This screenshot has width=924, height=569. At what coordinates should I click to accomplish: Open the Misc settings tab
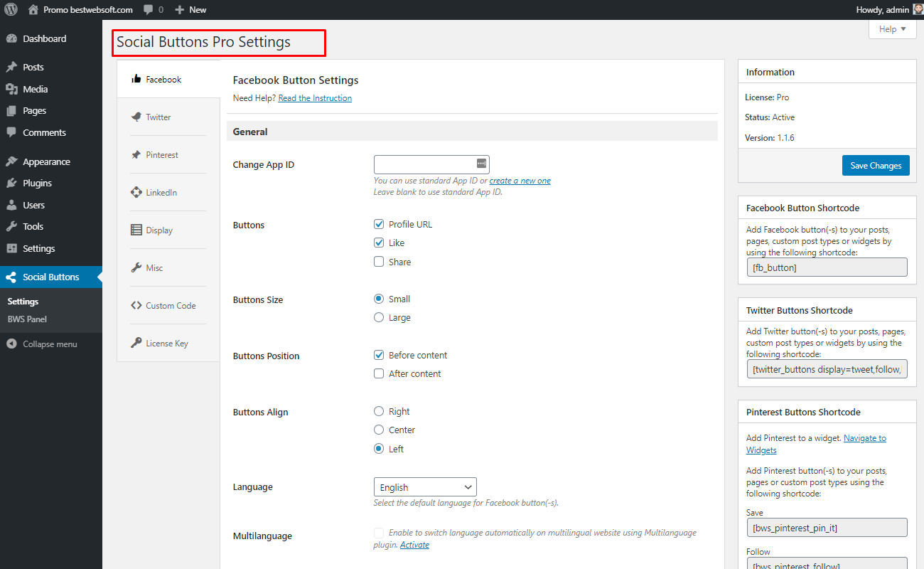click(x=168, y=267)
